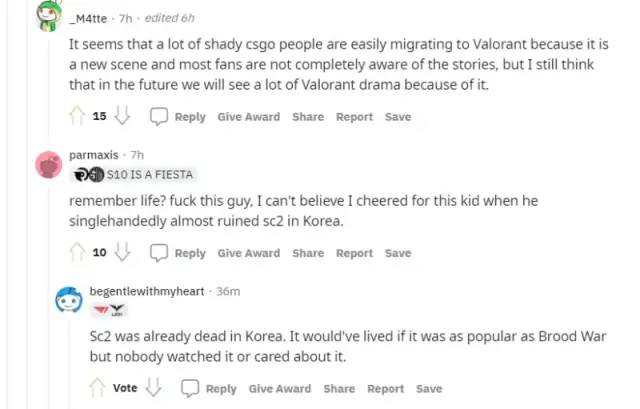Collapse thread line under begentlewithmyheart avatar
This screenshot has width=640, height=409.
[69, 361]
